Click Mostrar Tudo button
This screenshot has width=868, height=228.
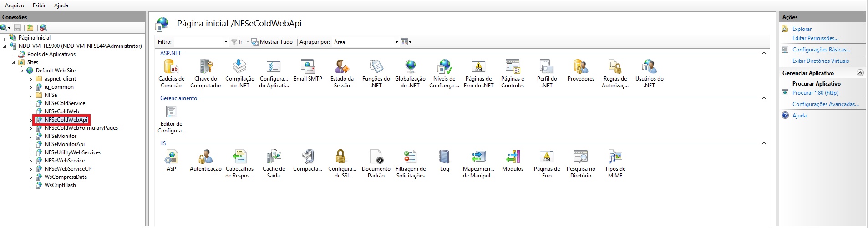click(x=272, y=42)
